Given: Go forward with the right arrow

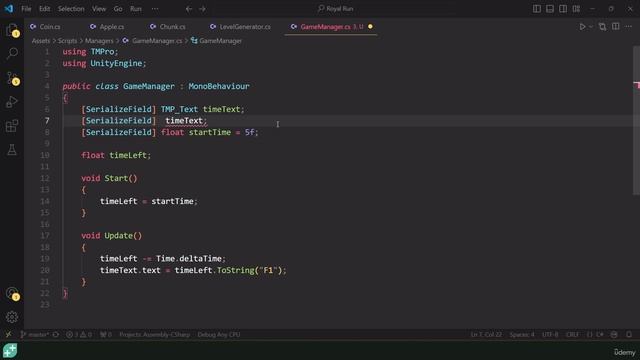Looking at the screenshot, I should point(202,9).
